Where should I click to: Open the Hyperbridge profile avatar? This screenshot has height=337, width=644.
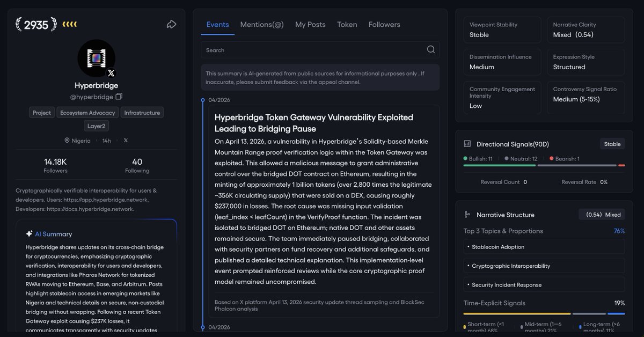click(97, 58)
